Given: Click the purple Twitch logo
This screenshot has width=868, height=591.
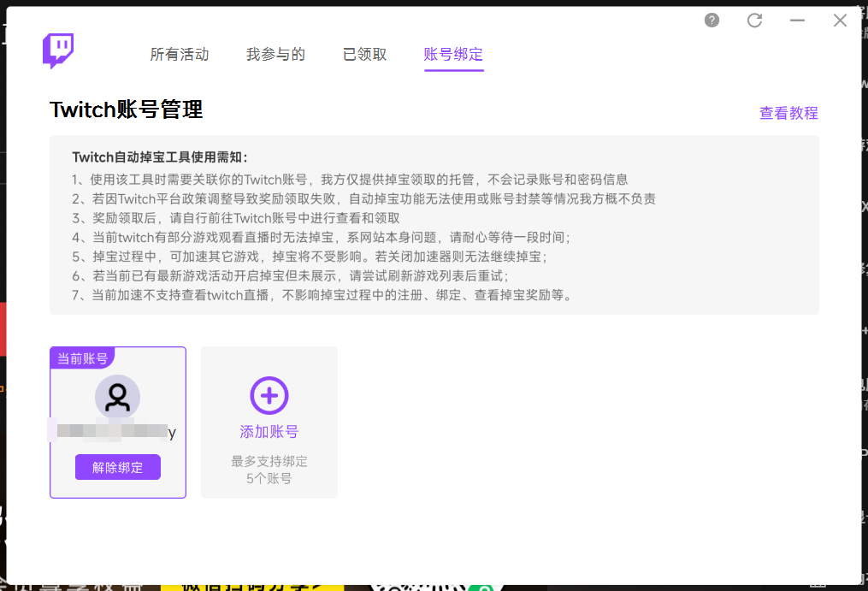Looking at the screenshot, I should (58, 51).
